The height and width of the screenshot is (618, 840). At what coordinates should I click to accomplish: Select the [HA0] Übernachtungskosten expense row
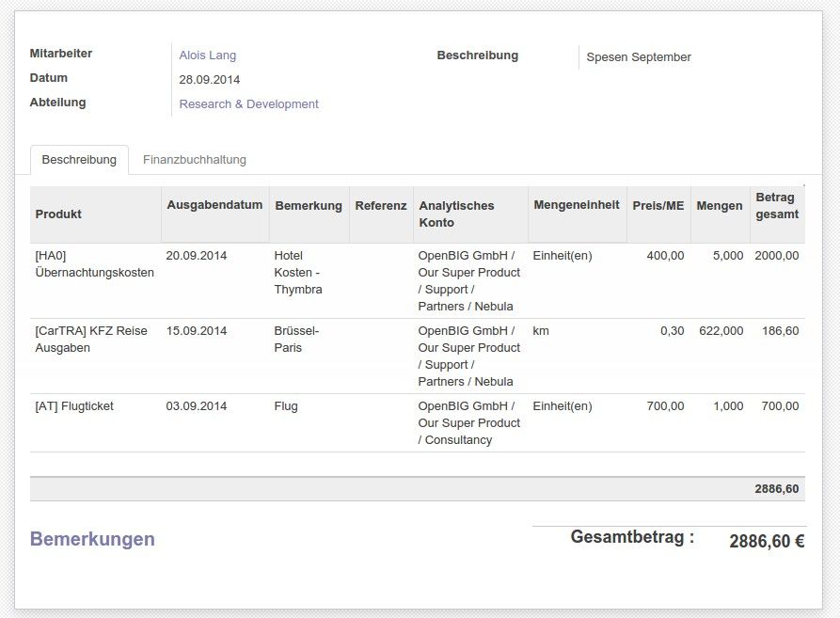(94, 264)
